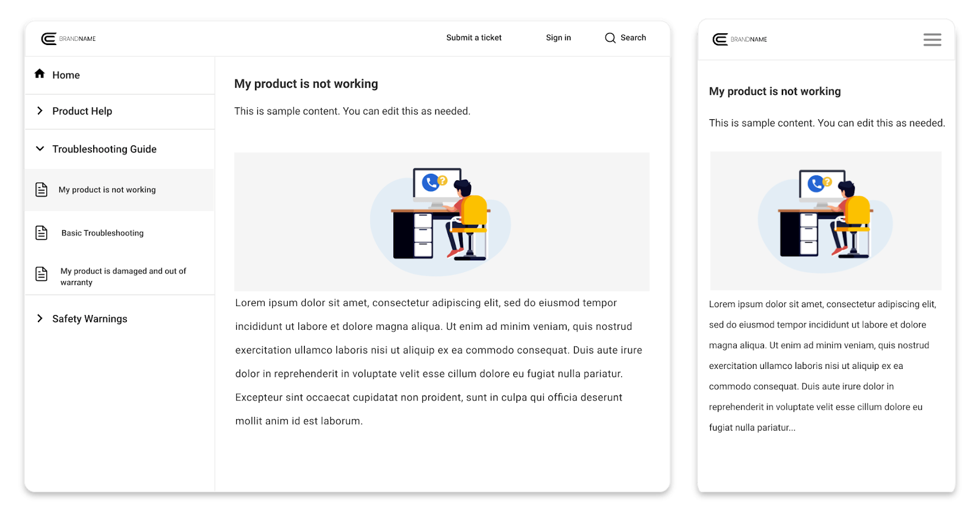Click the sample content sentence in mobile view
The image size is (980, 516).
[x=827, y=123]
